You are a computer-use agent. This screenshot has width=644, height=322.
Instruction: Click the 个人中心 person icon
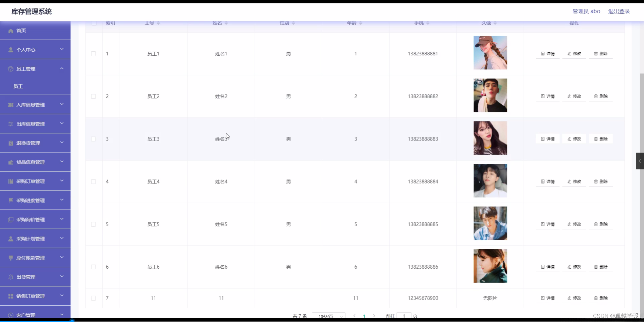point(10,50)
